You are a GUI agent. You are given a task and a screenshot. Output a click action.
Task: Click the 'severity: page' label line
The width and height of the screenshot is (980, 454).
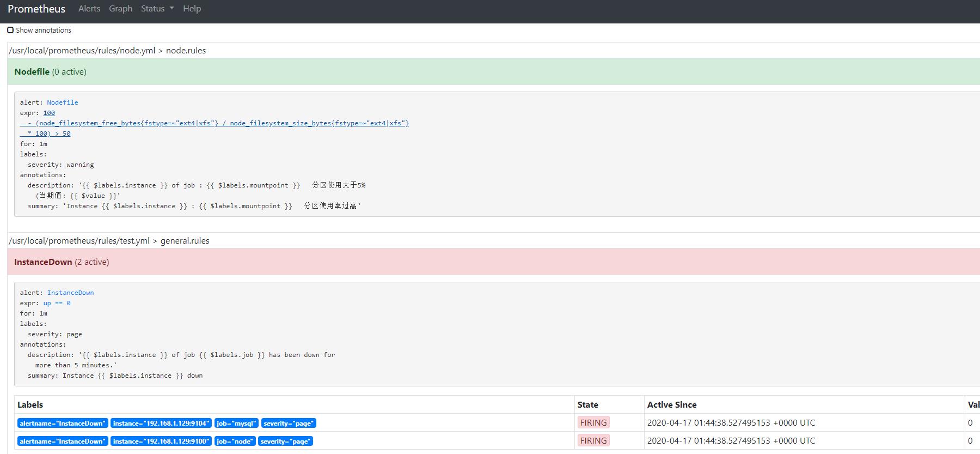(55, 334)
